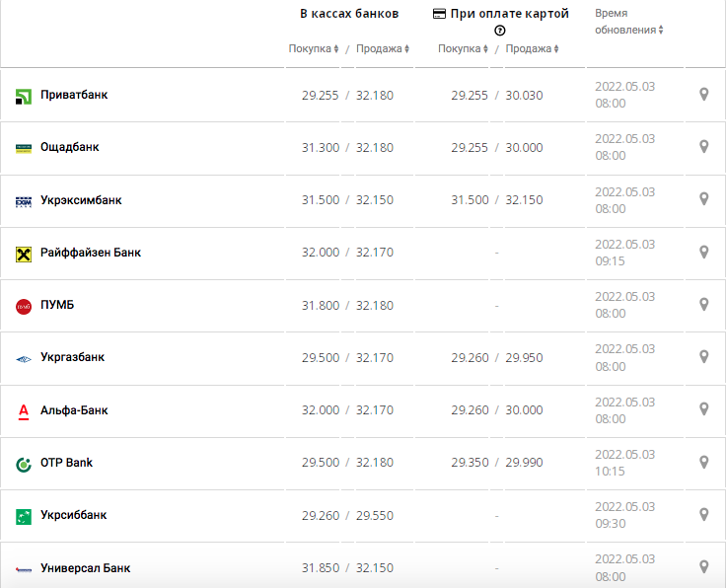Sort by cash desk Продажа column
The height and width of the screenshot is (588, 726).
pos(382,48)
